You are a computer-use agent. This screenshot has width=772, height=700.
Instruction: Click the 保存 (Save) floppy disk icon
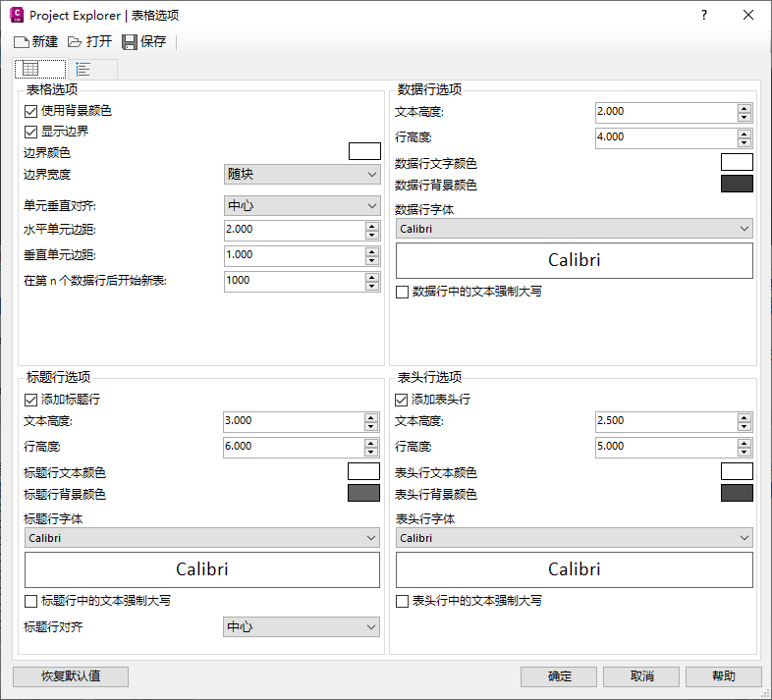pyautogui.click(x=129, y=42)
